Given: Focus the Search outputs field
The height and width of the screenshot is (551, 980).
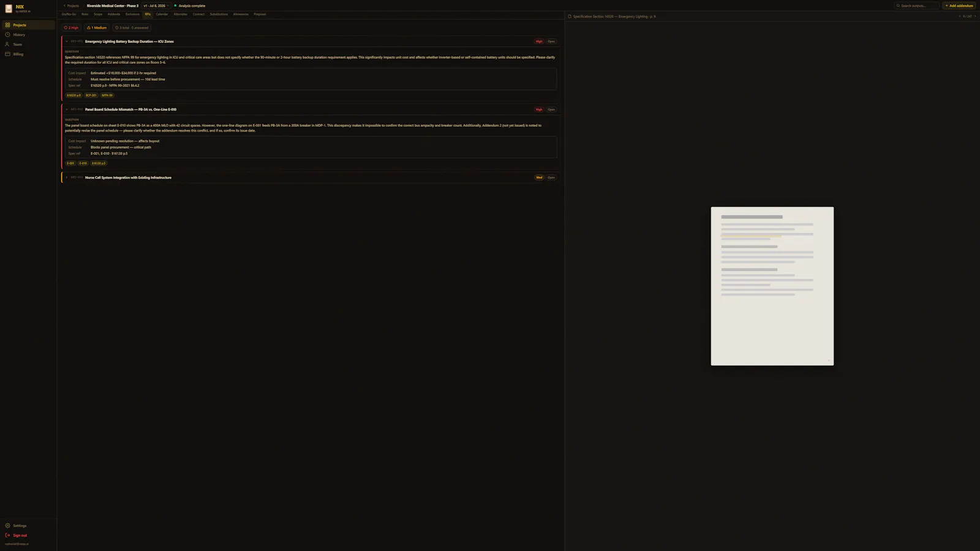Looking at the screenshot, I should (x=917, y=6).
